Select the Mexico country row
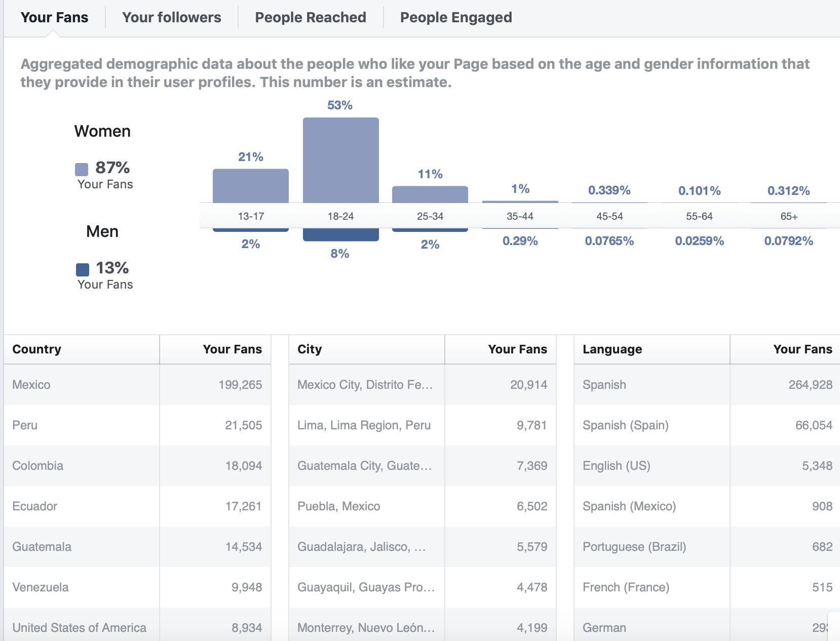This screenshot has height=641, width=840. click(137, 385)
